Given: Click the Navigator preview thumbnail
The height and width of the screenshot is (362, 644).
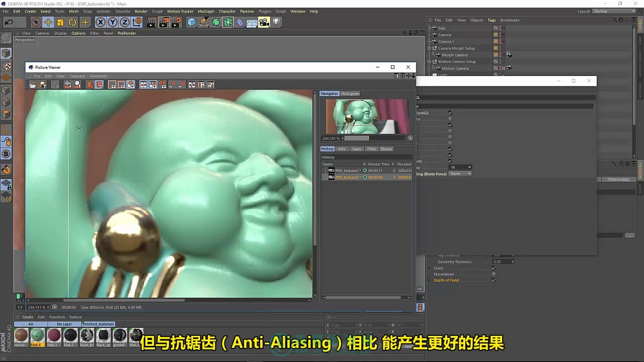Looking at the screenshot, I should (367, 116).
